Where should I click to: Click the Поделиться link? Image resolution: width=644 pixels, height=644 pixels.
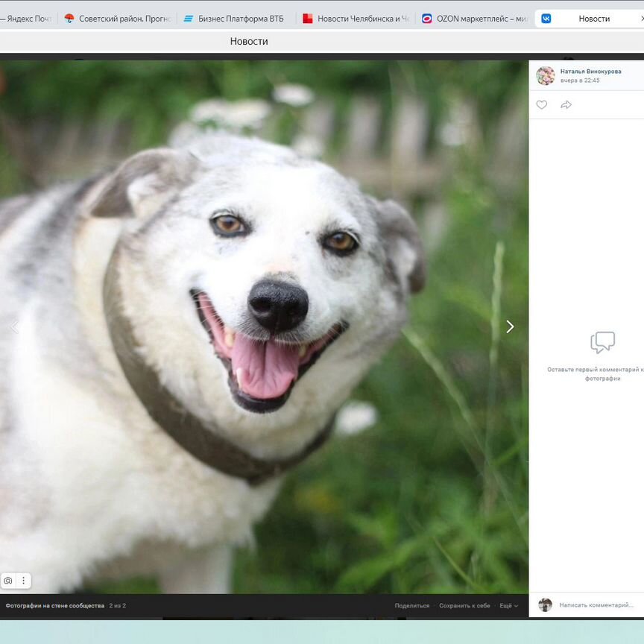pos(411,606)
